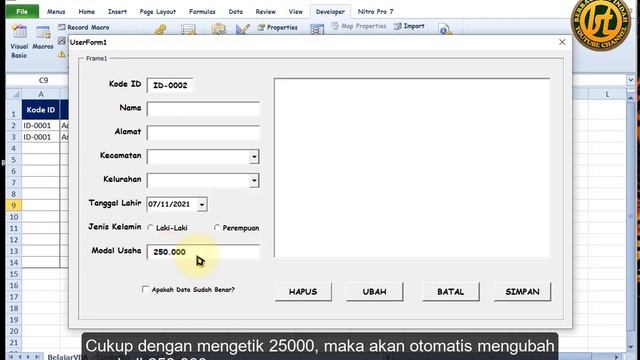Expand the formula bar arrow
Screen dimensions: 640x360
coord(631,80)
